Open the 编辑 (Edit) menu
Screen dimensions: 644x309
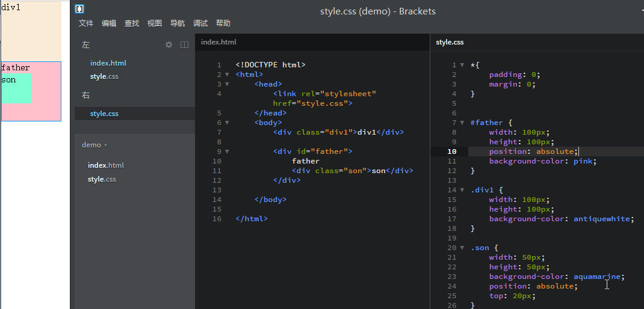[109, 23]
